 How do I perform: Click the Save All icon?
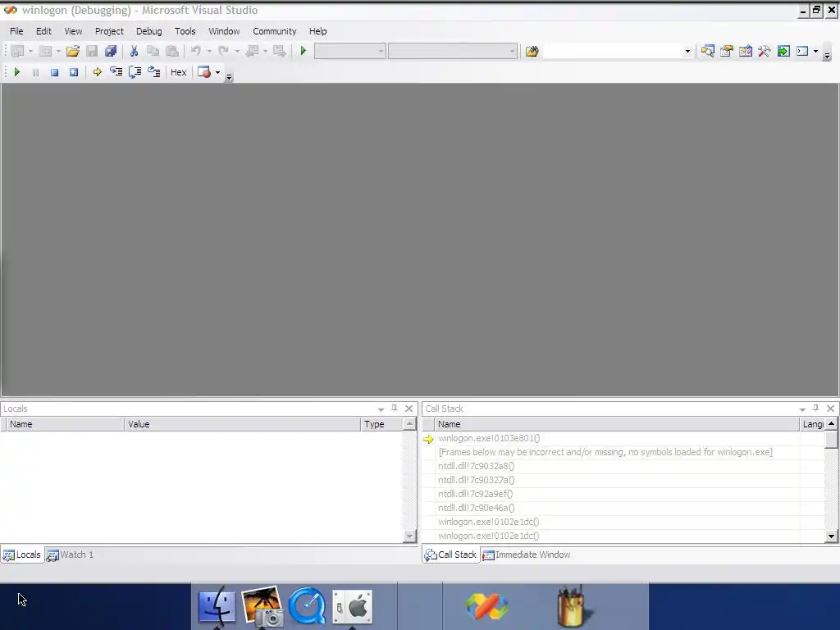(111, 51)
